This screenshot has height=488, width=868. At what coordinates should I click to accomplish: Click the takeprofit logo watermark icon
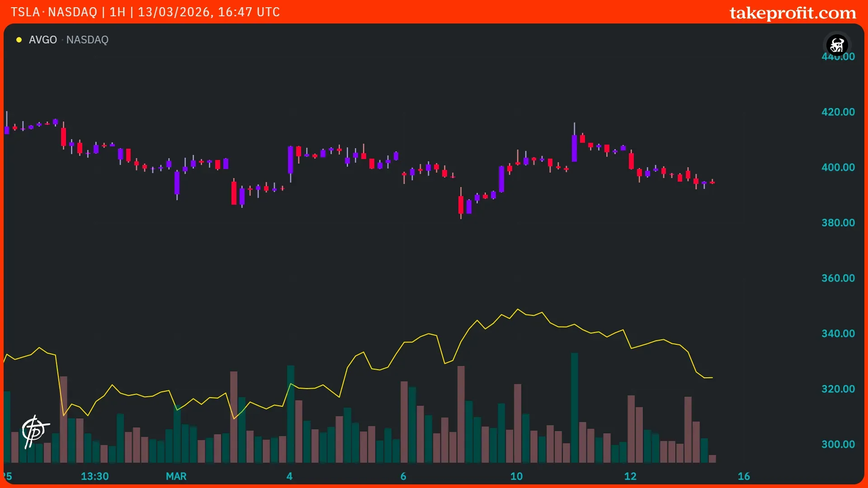pyautogui.click(x=35, y=431)
